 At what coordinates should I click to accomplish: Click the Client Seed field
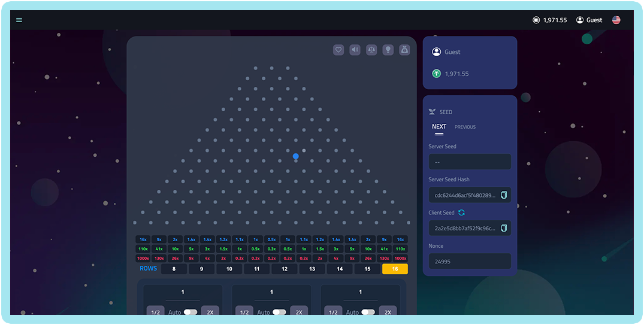[470, 228]
